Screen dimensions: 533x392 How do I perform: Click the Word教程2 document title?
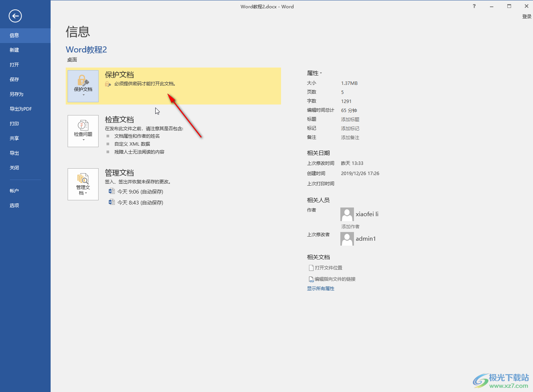[x=87, y=49]
